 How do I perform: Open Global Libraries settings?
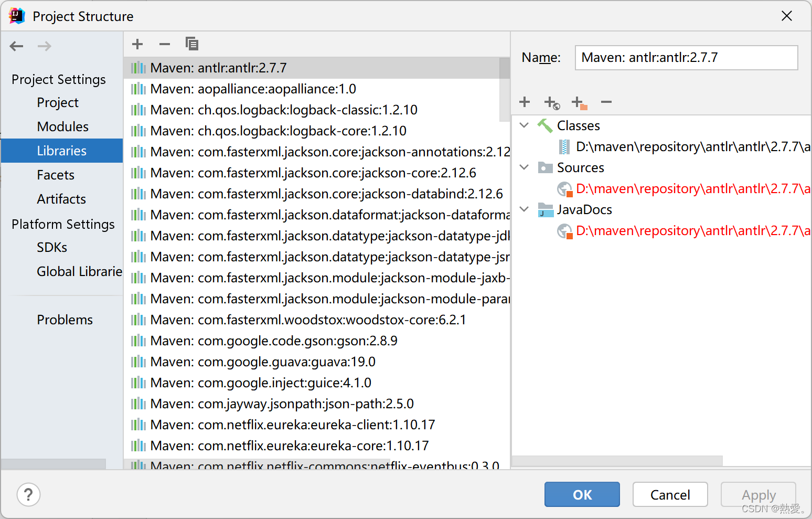[79, 271]
